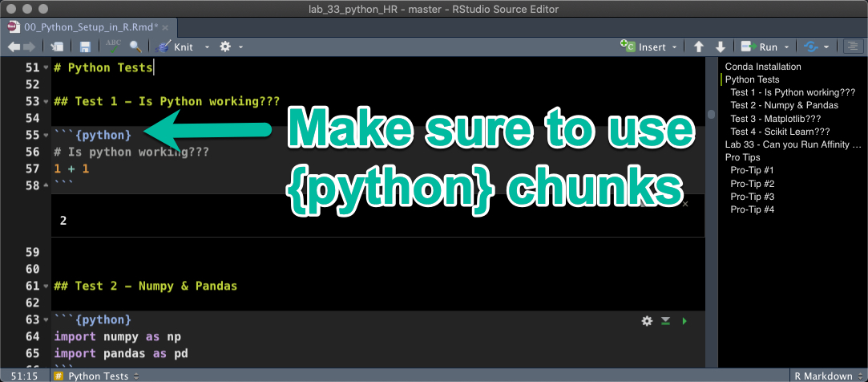The height and width of the screenshot is (382, 868).
Task: Click the publish document icon
Action: pos(812,47)
